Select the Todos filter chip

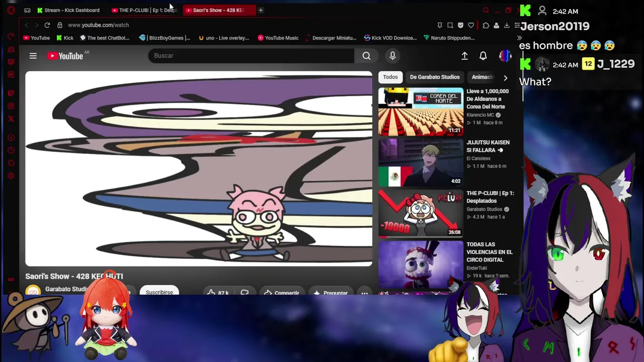click(x=390, y=77)
